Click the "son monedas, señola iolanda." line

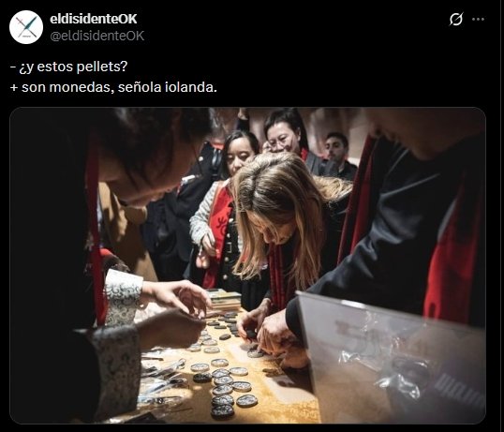(x=113, y=87)
